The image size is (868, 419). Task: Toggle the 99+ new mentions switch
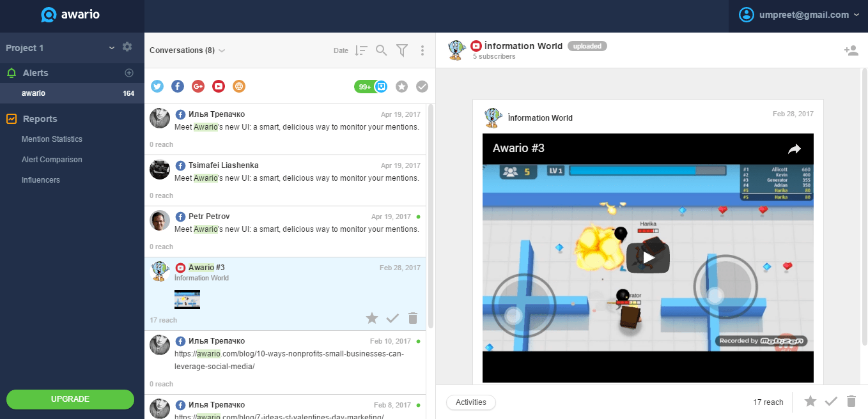[371, 86]
